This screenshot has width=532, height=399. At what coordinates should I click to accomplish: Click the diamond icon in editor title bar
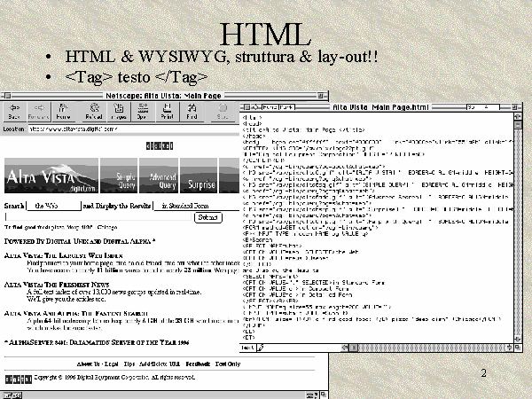[255, 107]
